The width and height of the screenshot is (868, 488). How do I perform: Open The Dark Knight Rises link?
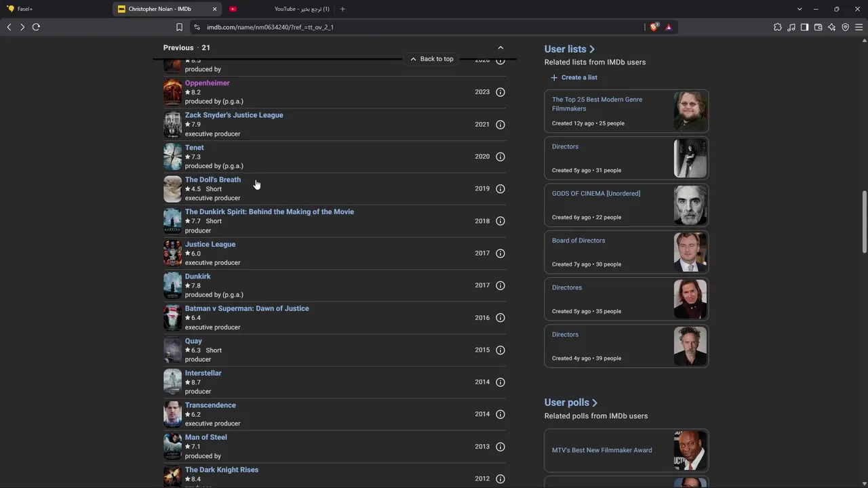[222, 470]
